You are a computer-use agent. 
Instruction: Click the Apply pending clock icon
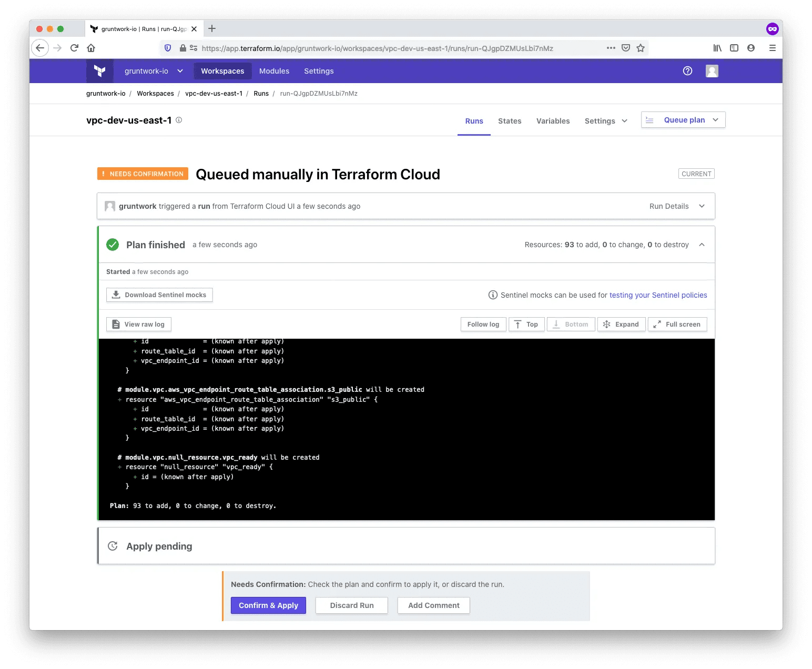click(x=113, y=546)
